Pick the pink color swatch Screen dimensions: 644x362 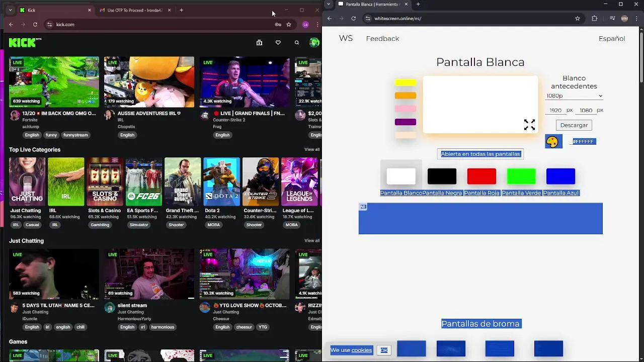pyautogui.click(x=406, y=109)
